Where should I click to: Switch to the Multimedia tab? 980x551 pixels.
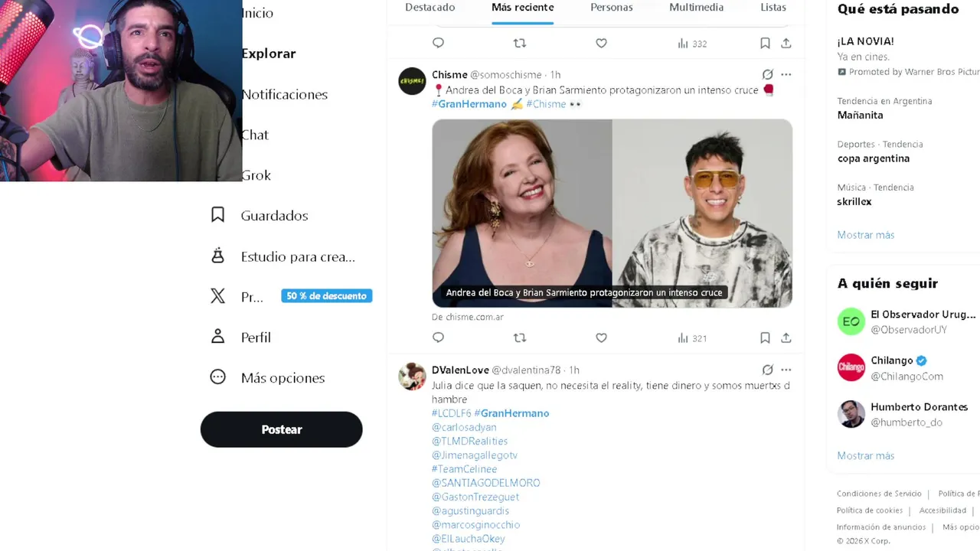pyautogui.click(x=696, y=8)
